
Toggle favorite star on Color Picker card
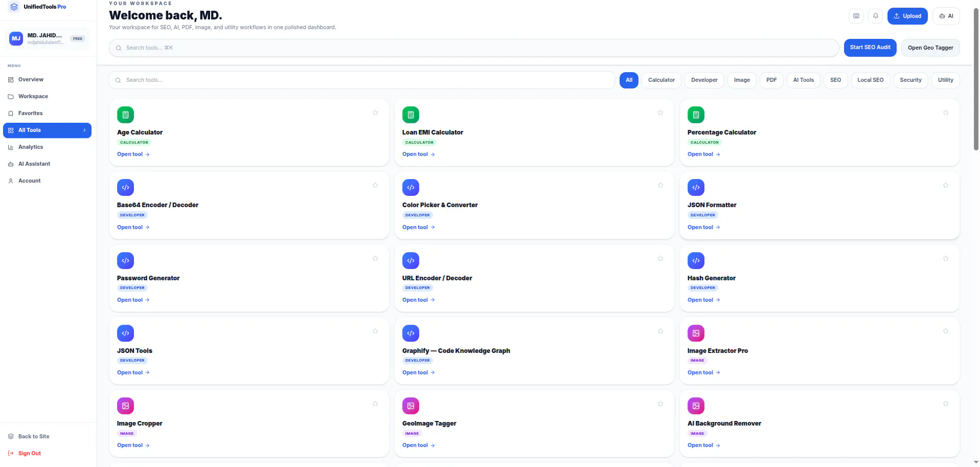[660, 185]
